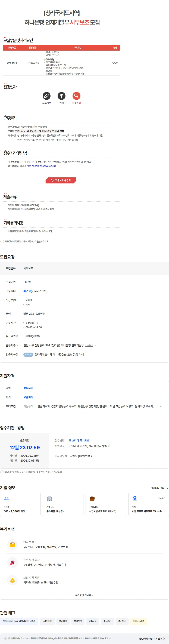
Task: Click the 보상·수당·지원 money bag icon
Action: pos(12,580)
